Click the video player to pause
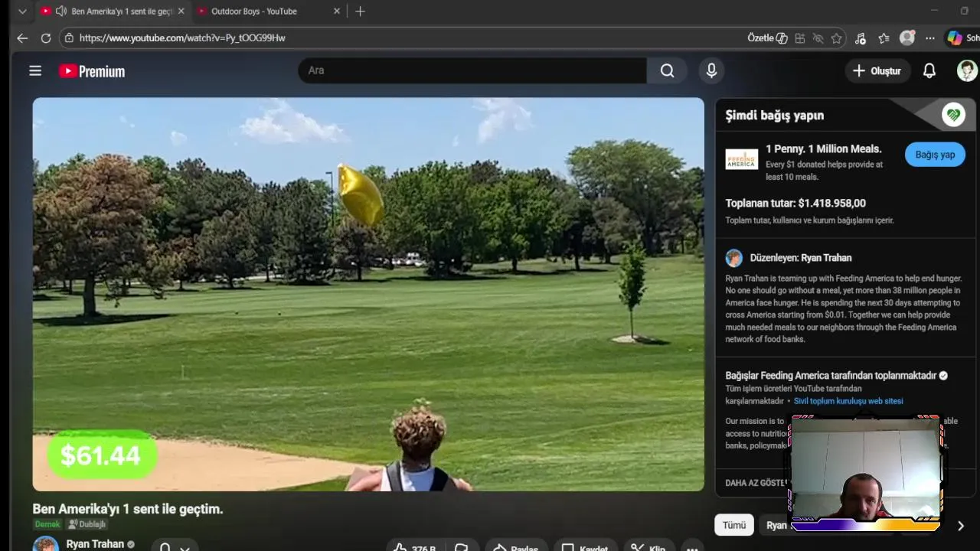This screenshot has height=551, width=980. click(x=368, y=294)
